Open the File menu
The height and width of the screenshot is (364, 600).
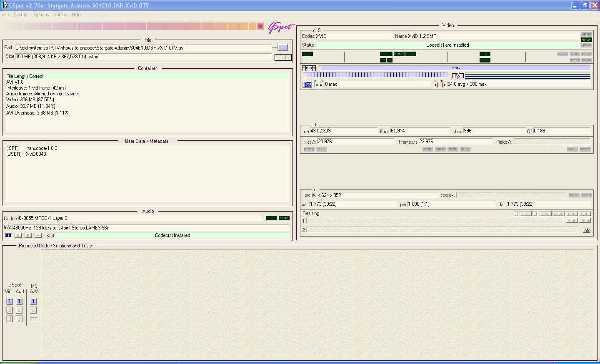pyautogui.click(x=5, y=15)
